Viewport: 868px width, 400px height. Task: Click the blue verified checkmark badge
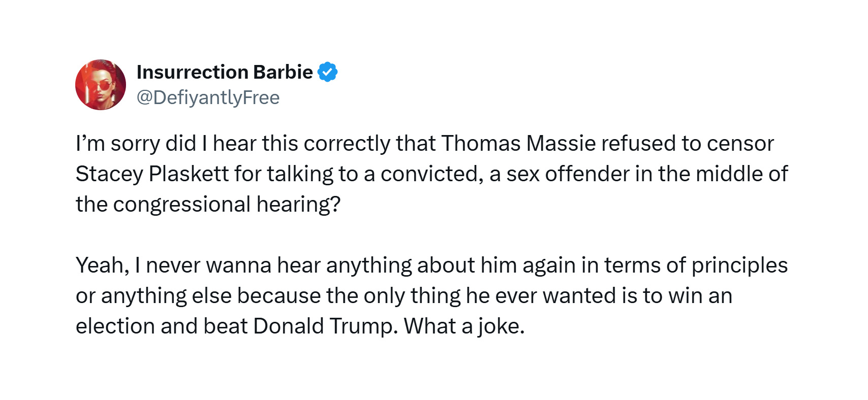pyautogui.click(x=327, y=73)
